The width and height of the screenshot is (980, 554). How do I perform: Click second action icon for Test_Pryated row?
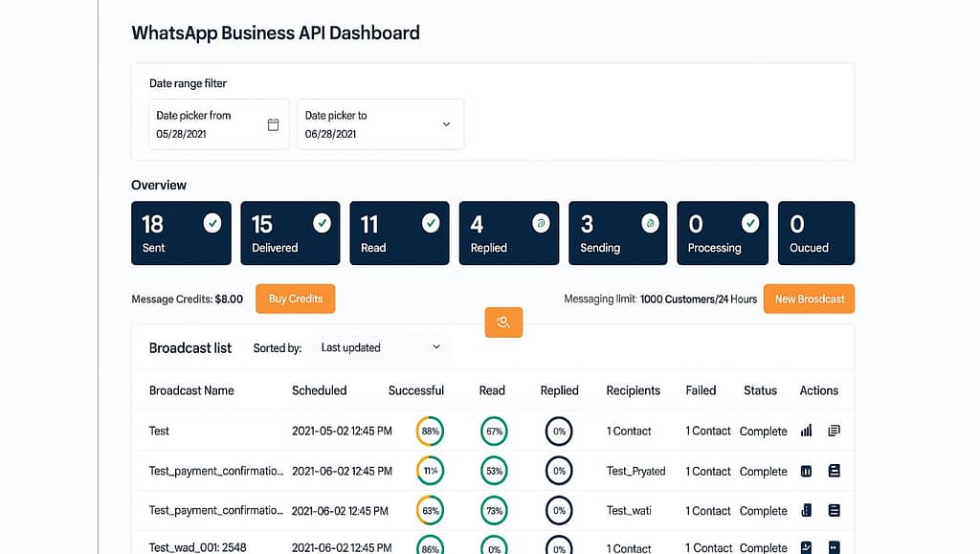(834, 471)
